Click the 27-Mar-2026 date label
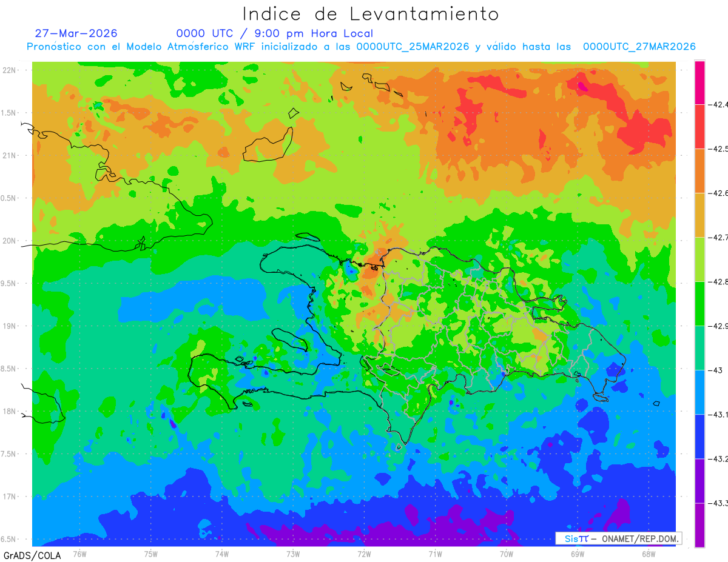 tap(76, 33)
